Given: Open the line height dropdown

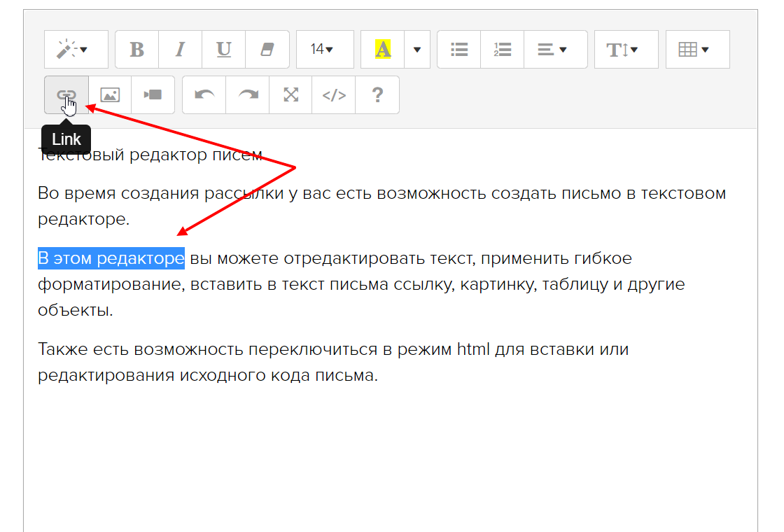Looking at the screenshot, I should click(626, 50).
